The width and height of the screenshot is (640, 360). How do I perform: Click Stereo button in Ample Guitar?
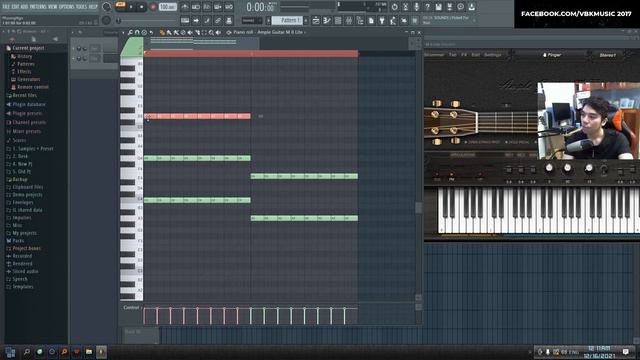608,55
